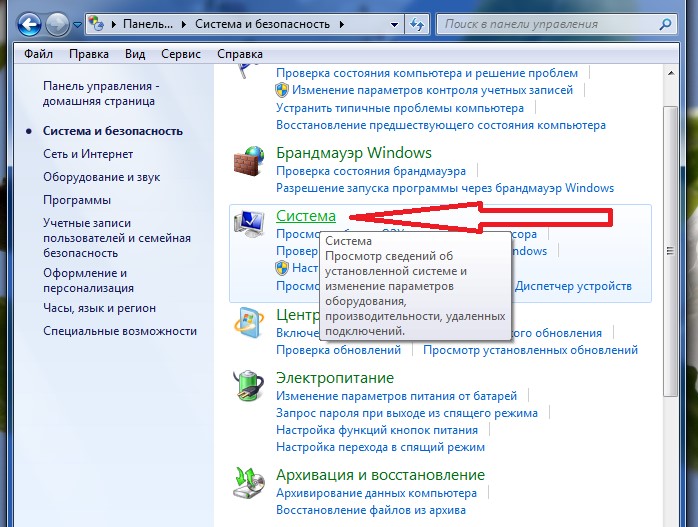
Task: Click shield icon beside Изменение параметров контроля
Action: click(282, 90)
